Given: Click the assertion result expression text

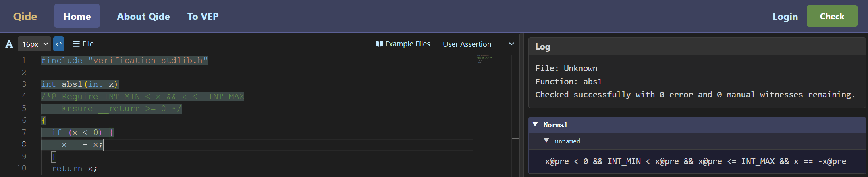Looking at the screenshot, I should 695,162.
